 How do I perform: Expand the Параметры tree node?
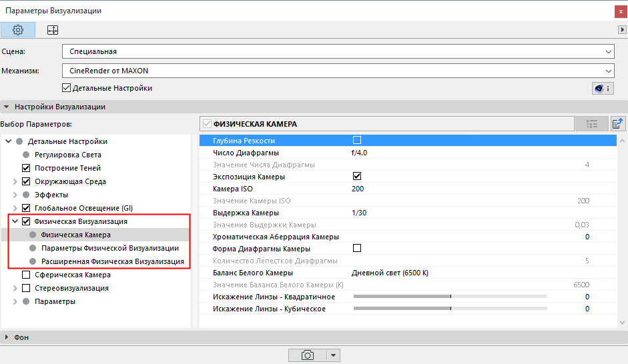15,301
